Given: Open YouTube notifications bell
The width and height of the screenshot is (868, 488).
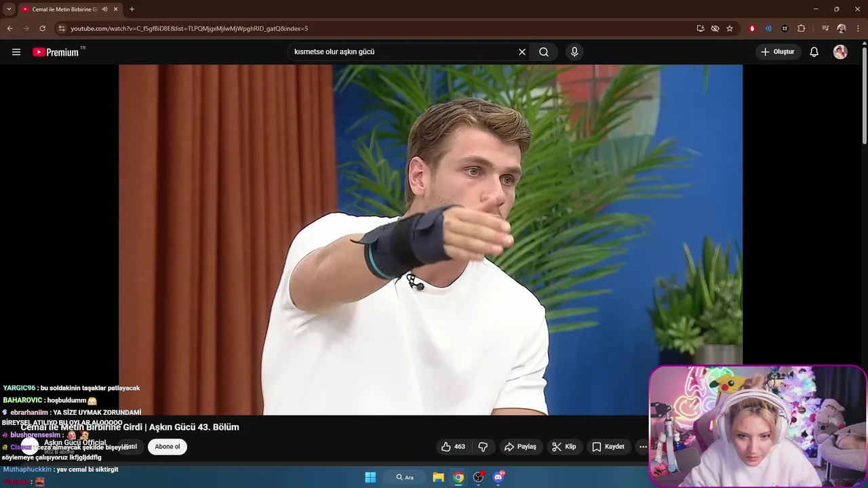Looking at the screenshot, I should click(x=814, y=52).
